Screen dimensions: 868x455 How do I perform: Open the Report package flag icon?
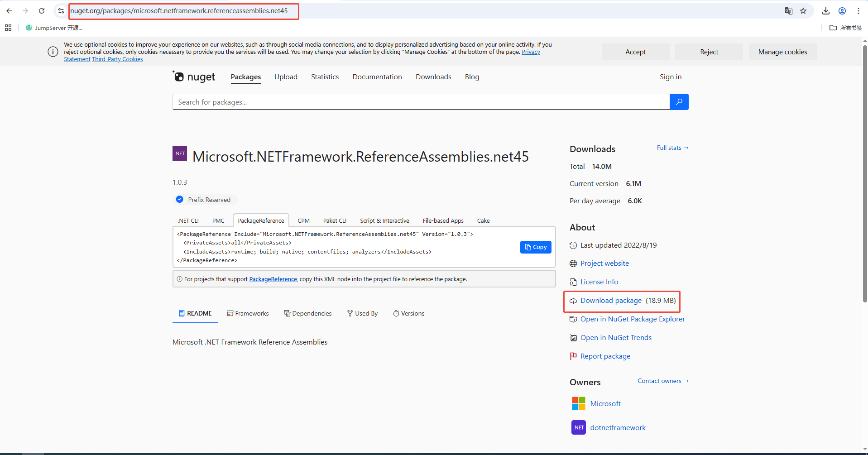[x=573, y=356]
